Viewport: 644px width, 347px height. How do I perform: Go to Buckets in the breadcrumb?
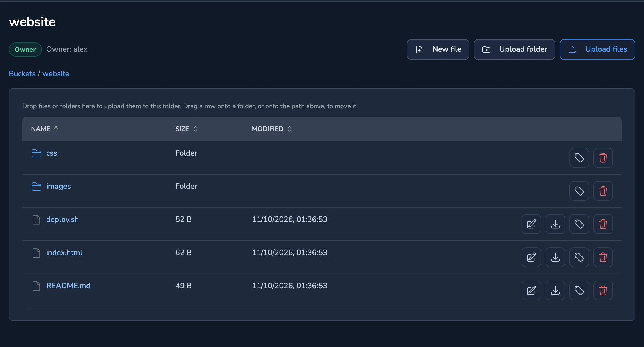(22, 74)
